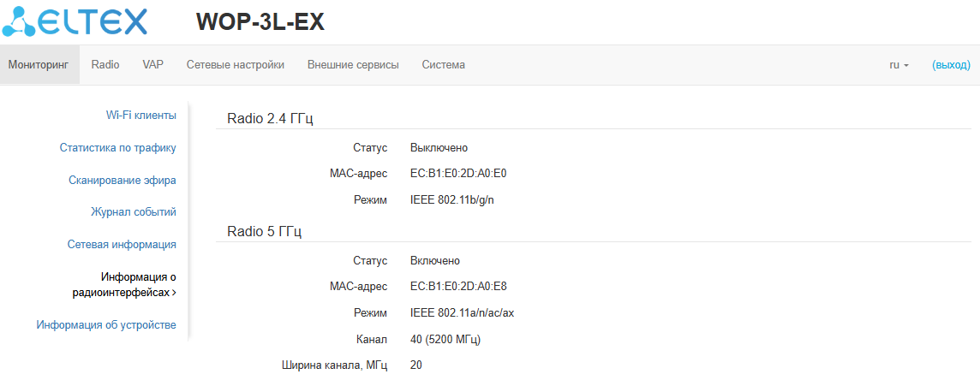The width and height of the screenshot is (980, 386).
Task: Switch to the Radio tab
Action: [x=105, y=65]
